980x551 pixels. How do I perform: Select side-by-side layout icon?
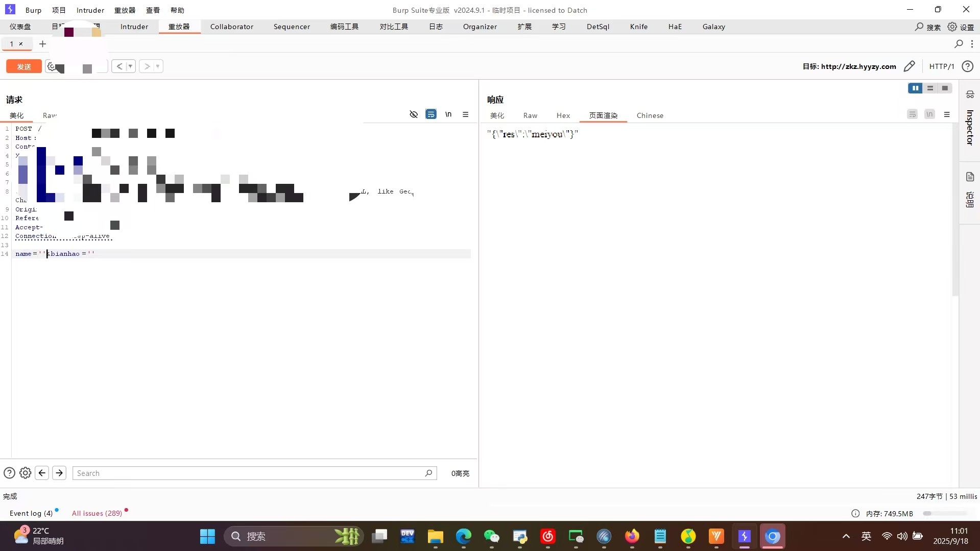tap(915, 88)
